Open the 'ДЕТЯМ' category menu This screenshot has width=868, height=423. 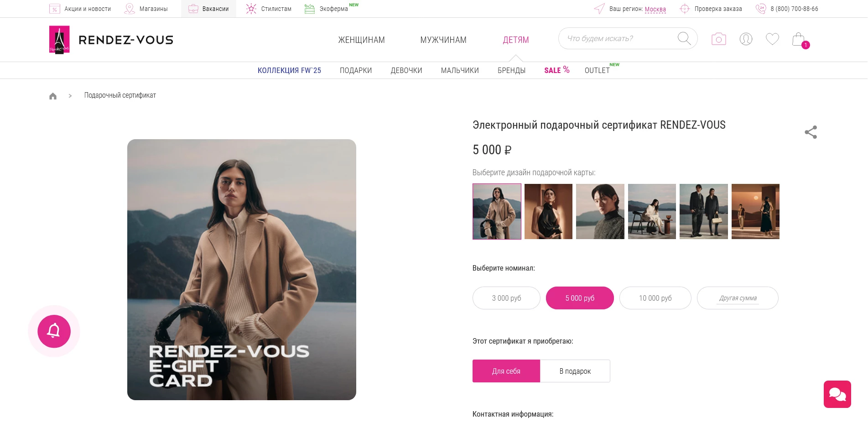click(515, 40)
